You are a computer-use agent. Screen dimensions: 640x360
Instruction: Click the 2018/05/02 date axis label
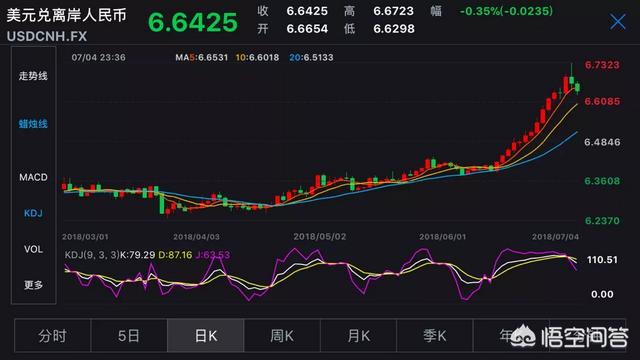pyautogui.click(x=320, y=237)
